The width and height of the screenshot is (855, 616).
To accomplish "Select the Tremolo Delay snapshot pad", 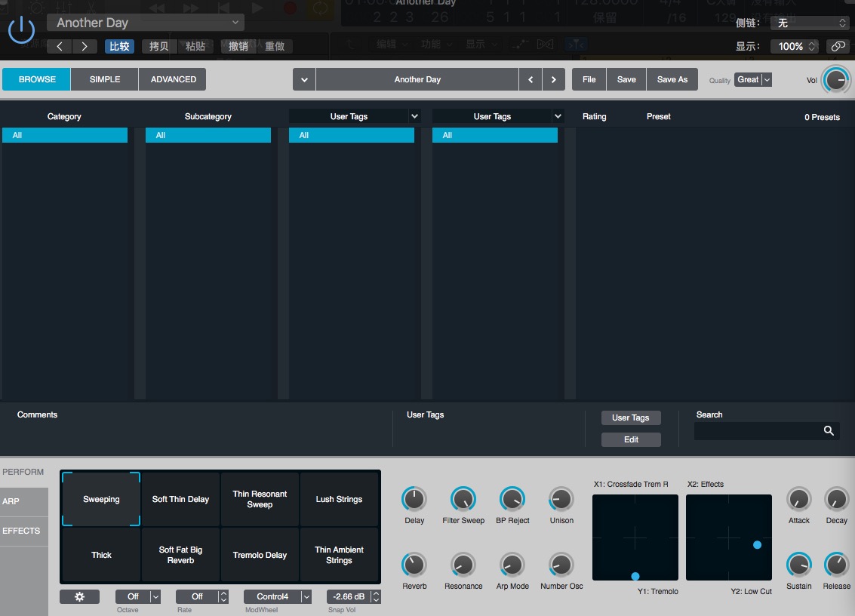I will pyautogui.click(x=260, y=555).
